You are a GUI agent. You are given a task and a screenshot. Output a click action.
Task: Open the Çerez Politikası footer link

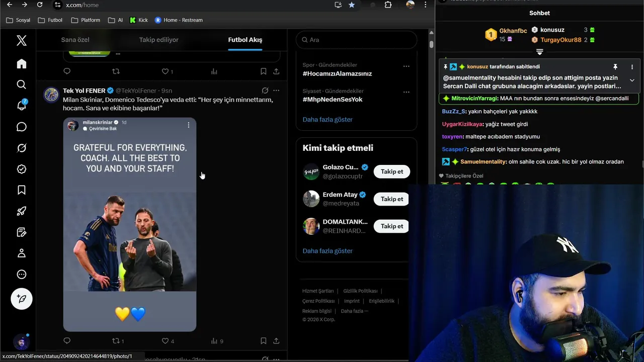[x=318, y=301]
